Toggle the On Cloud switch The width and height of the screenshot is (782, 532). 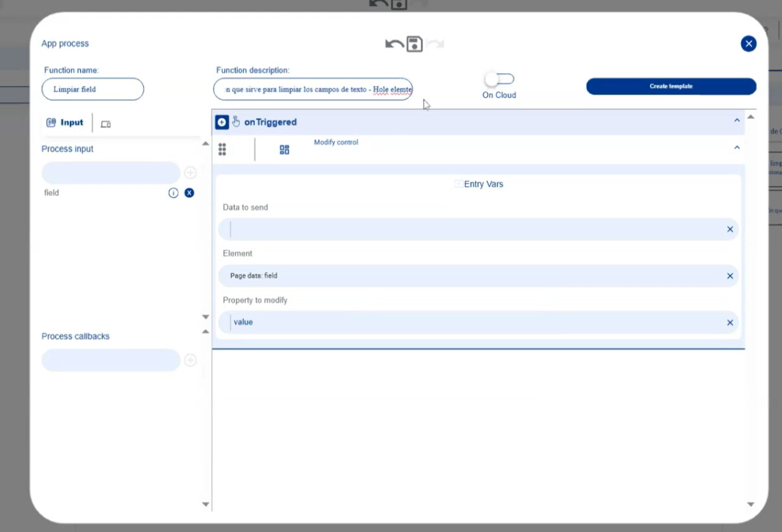click(499, 80)
